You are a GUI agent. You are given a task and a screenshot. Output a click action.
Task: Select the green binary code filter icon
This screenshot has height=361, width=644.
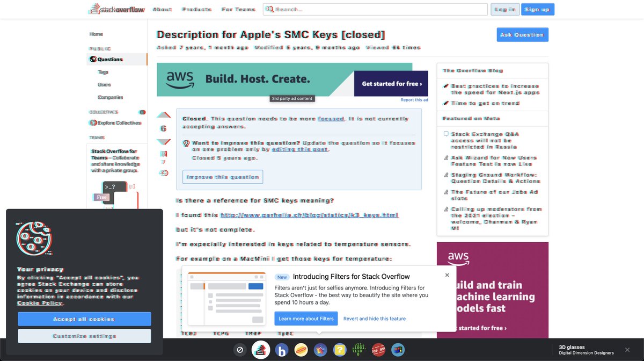359,350
